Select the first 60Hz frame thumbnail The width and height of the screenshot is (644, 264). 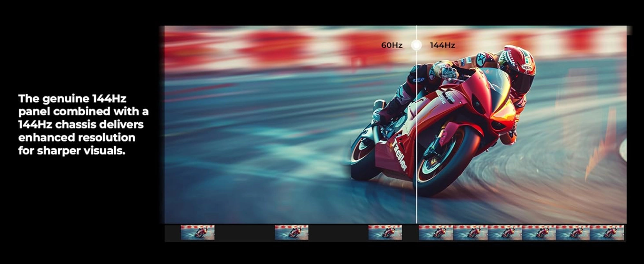(197, 232)
